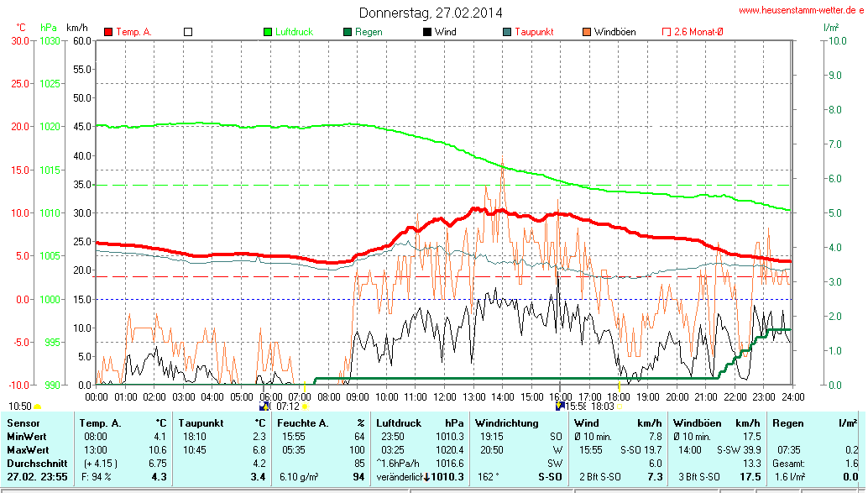Click the maximum dew point value '6.8'
Viewport: 868px width, 493px height.
point(259,450)
